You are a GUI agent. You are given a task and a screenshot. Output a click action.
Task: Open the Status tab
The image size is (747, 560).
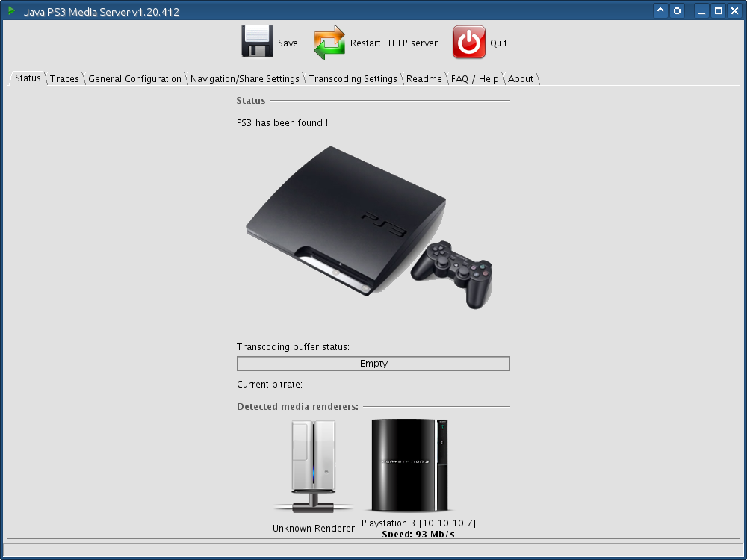point(28,78)
